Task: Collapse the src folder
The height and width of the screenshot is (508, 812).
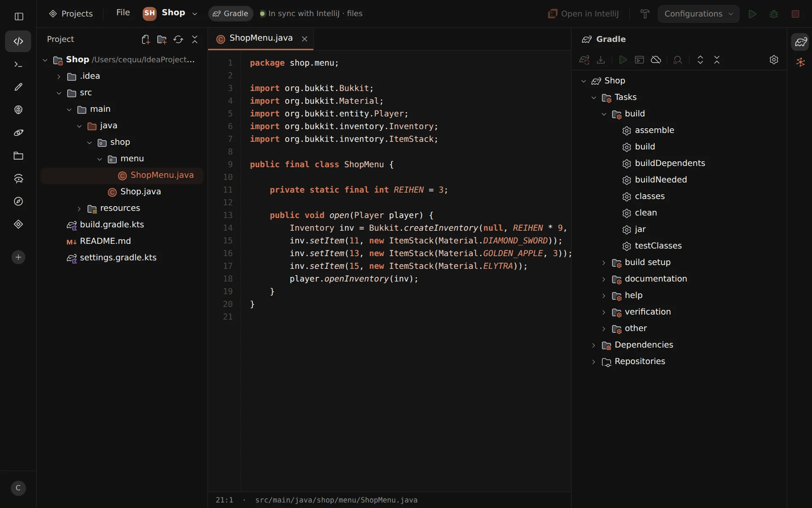Action: click(x=59, y=93)
